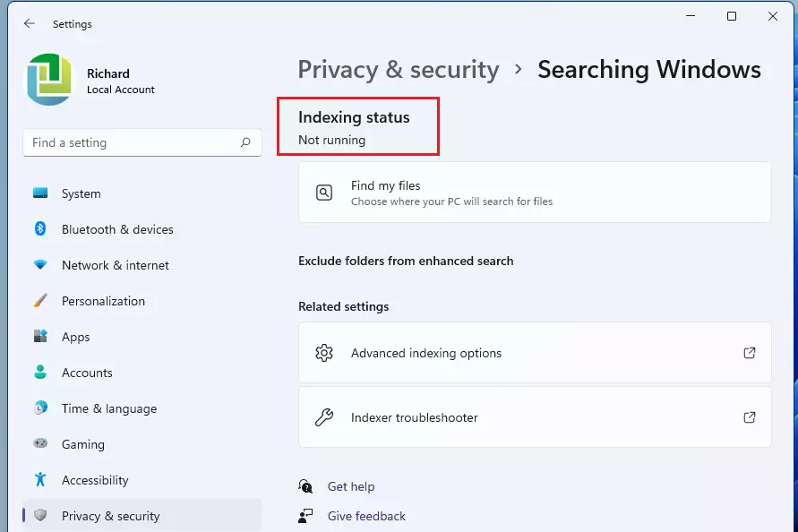This screenshot has width=798, height=532.
Task: Click the Network wifi icon in sidebar
Action: coord(40,265)
